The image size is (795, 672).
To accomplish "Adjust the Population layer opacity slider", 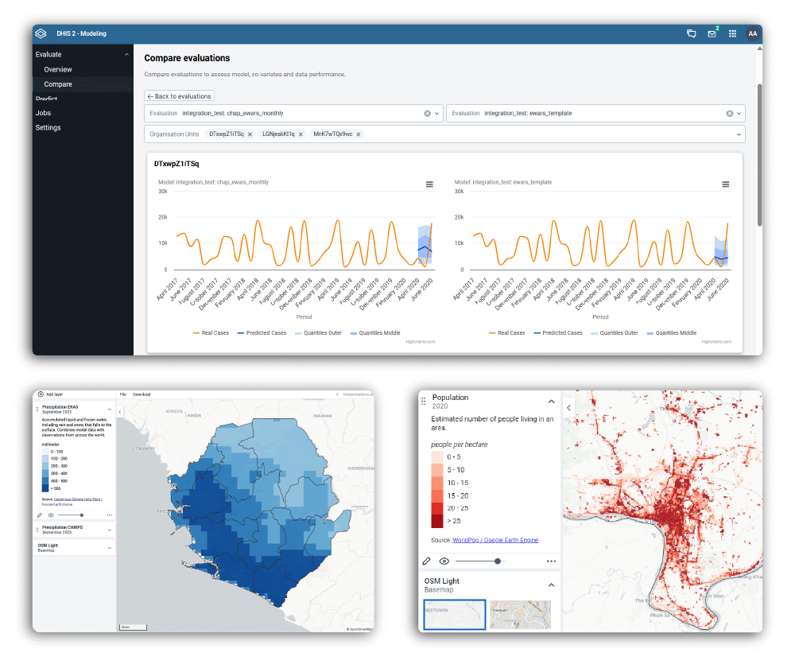I will pos(498,561).
